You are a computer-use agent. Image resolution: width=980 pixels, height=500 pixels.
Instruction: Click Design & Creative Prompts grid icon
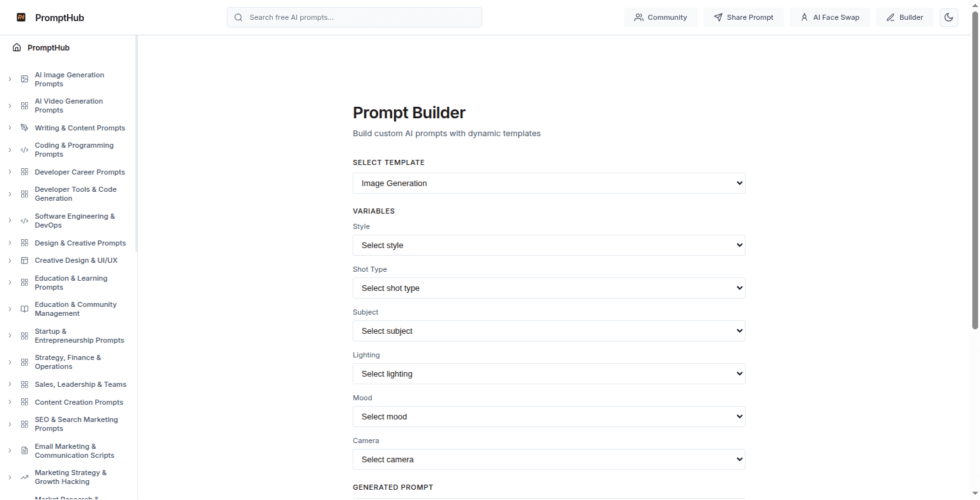pos(24,243)
